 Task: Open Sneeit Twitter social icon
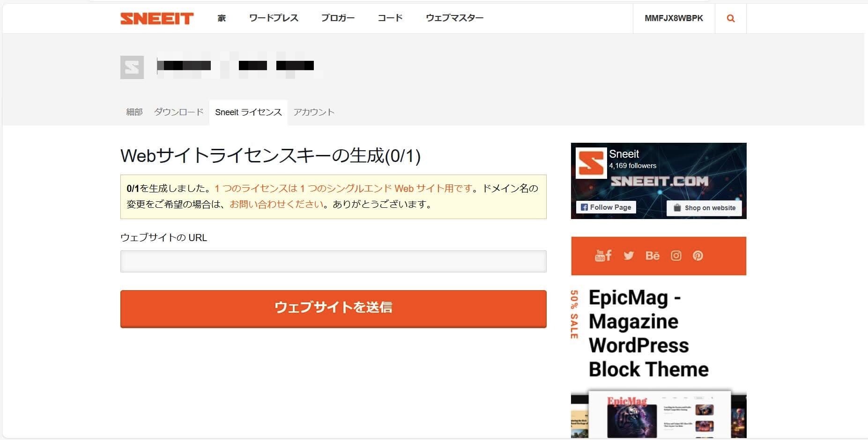point(629,256)
